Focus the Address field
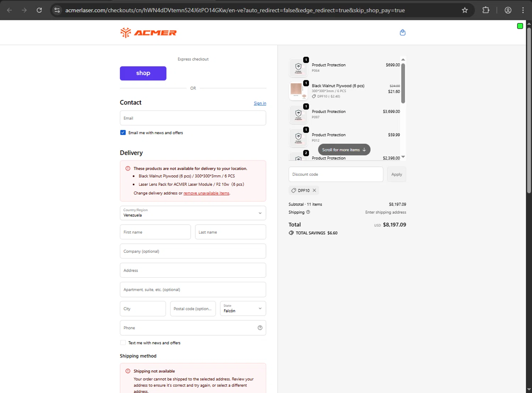The image size is (532, 393). tap(193, 270)
